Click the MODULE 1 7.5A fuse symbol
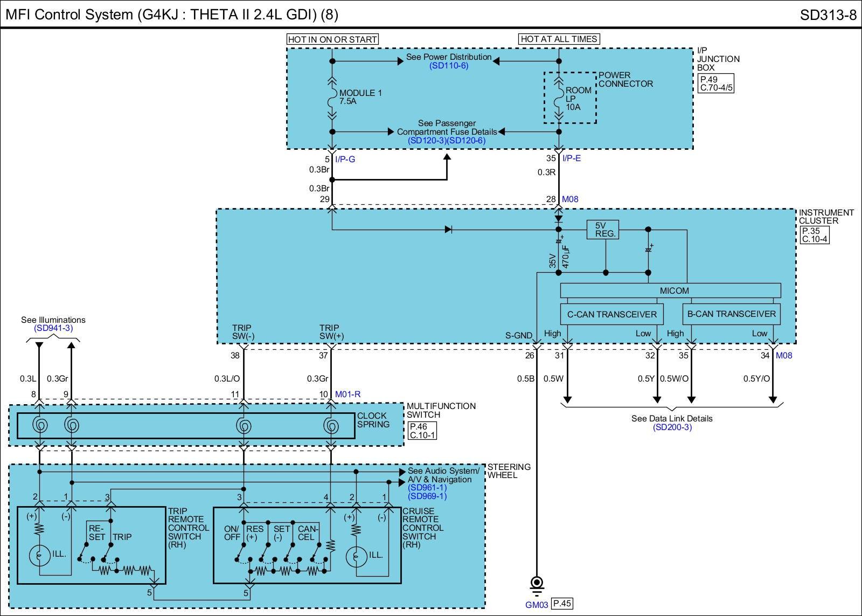Image resolution: width=862 pixels, height=616 pixels. 332,98
